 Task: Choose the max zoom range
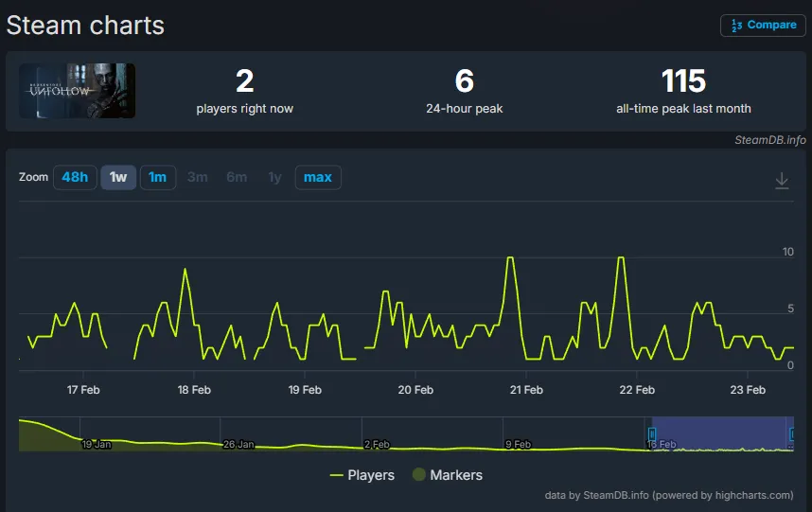318,177
